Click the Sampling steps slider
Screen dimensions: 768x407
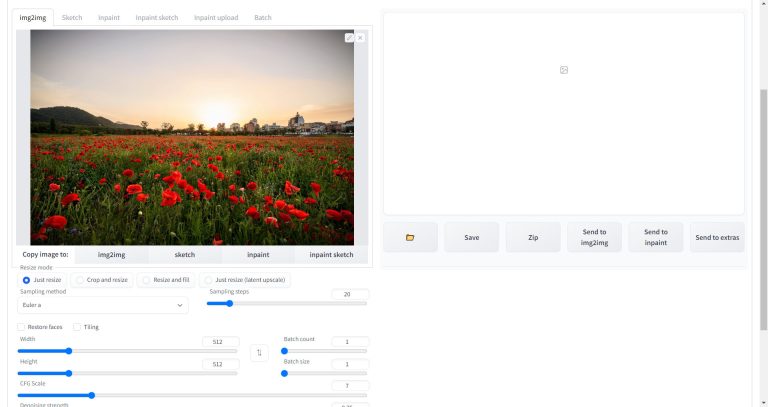click(286, 303)
